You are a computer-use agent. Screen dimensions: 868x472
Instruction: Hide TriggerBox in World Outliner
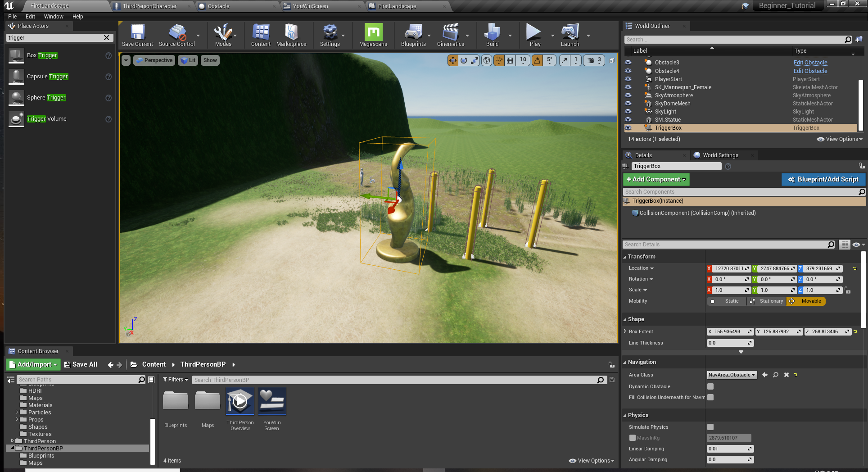(628, 128)
